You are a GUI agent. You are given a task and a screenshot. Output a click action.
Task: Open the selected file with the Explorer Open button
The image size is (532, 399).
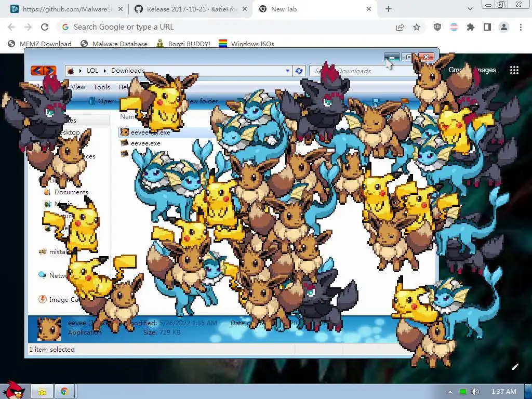pos(102,101)
